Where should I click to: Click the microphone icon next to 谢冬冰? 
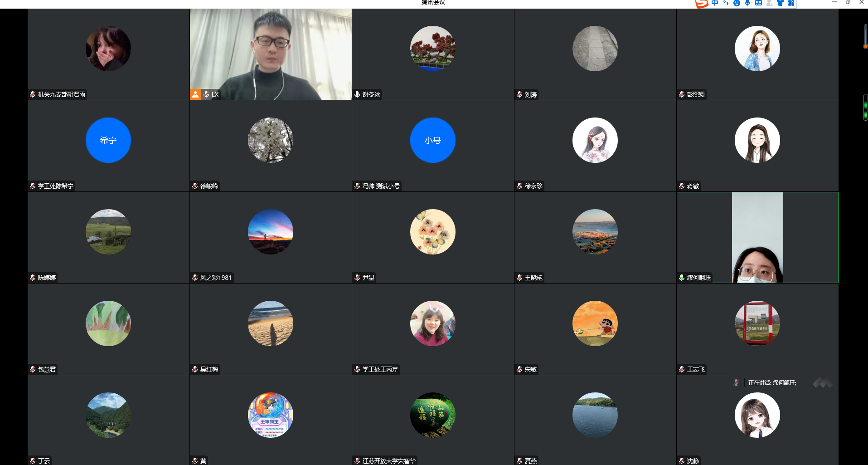(x=357, y=94)
